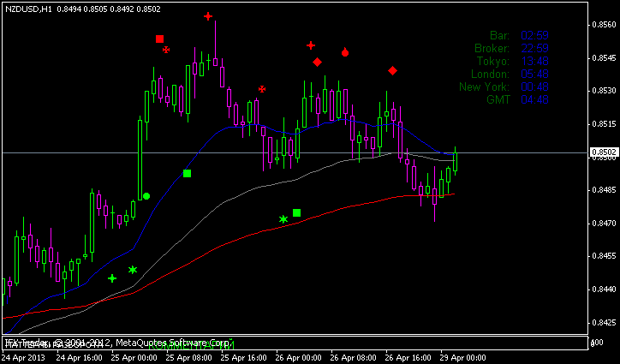This screenshot has height=364, width=620.
Task: Click the current price tag 0.8502
Action: click(x=604, y=152)
